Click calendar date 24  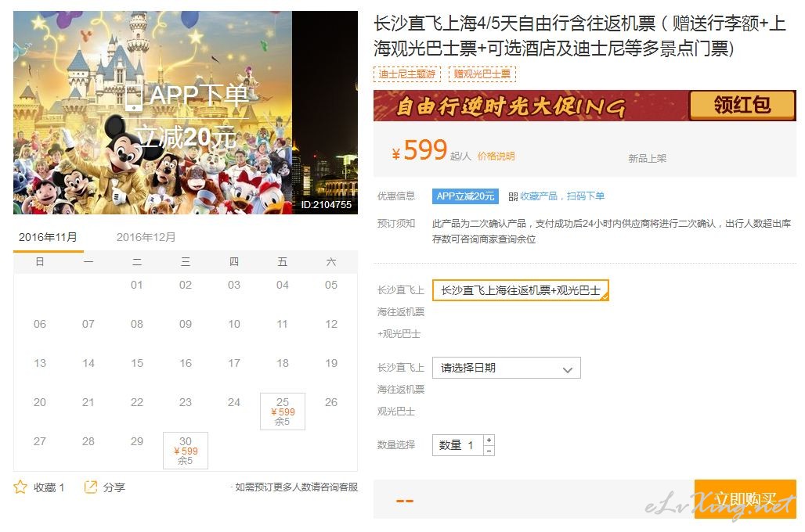pos(233,402)
